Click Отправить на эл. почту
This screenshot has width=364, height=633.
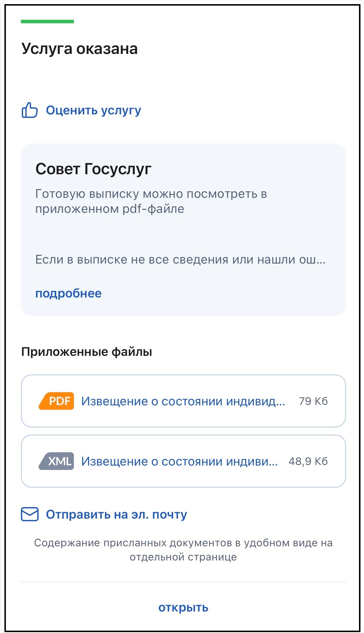116,514
